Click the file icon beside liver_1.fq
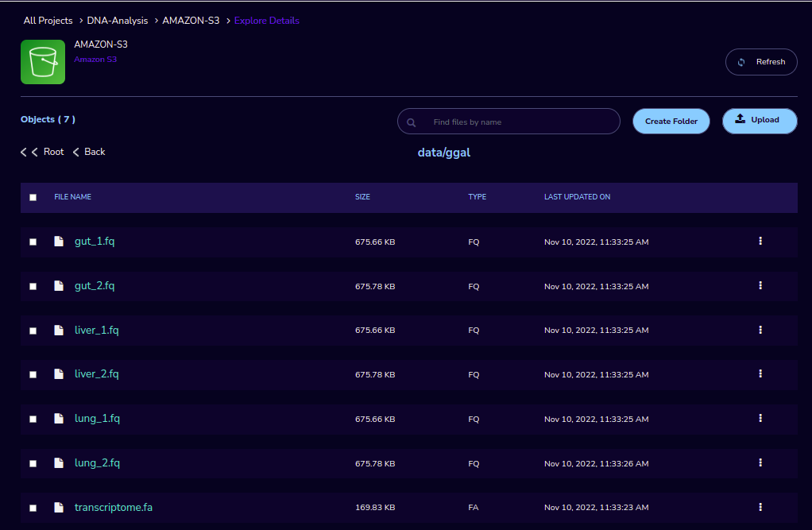The width and height of the screenshot is (812, 530). click(59, 330)
